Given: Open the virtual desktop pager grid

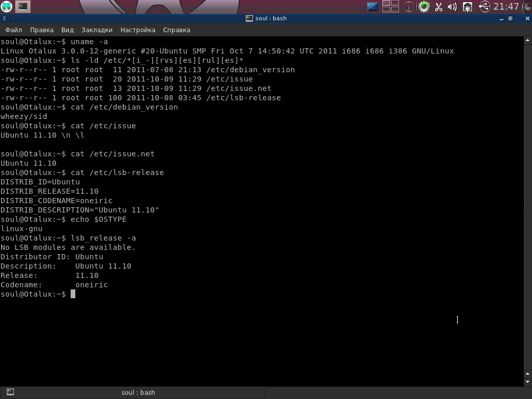Looking at the screenshot, I should pos(391,6).
